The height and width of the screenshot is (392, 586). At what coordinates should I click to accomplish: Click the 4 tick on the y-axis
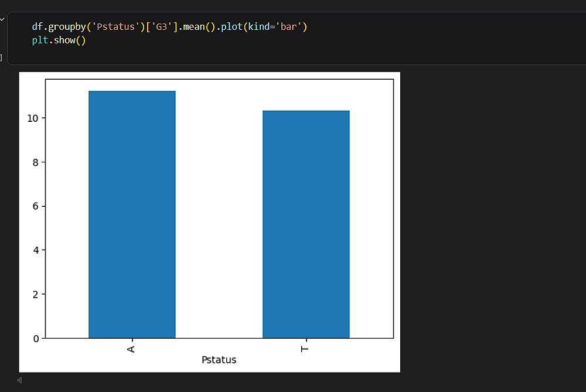pyautogui.click(x=35, y=250)
